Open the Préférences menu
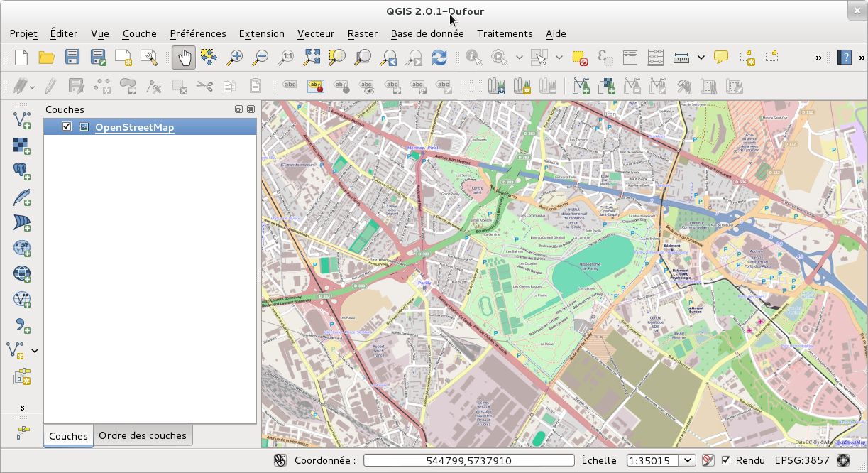 click(198, 33)
